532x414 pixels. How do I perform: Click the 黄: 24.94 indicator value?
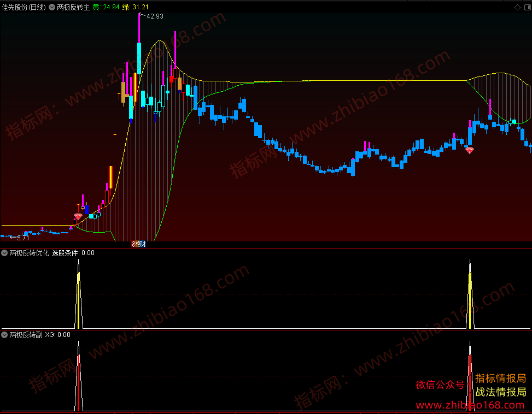pos(106,7)
